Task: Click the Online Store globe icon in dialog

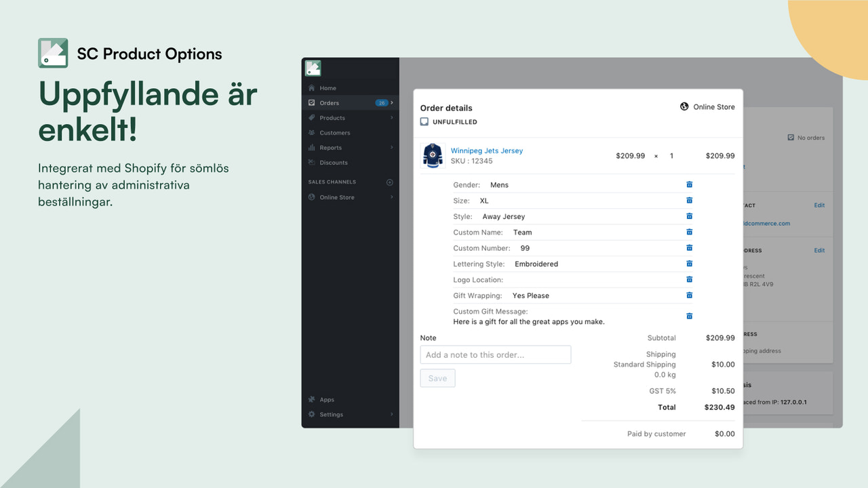Action: point(684,107)
